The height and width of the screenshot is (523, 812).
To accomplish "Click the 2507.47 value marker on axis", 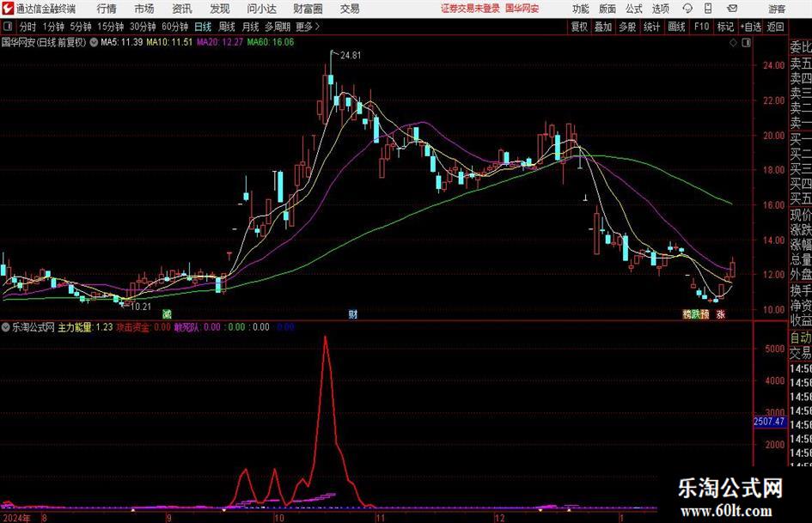I will [769, 422].
